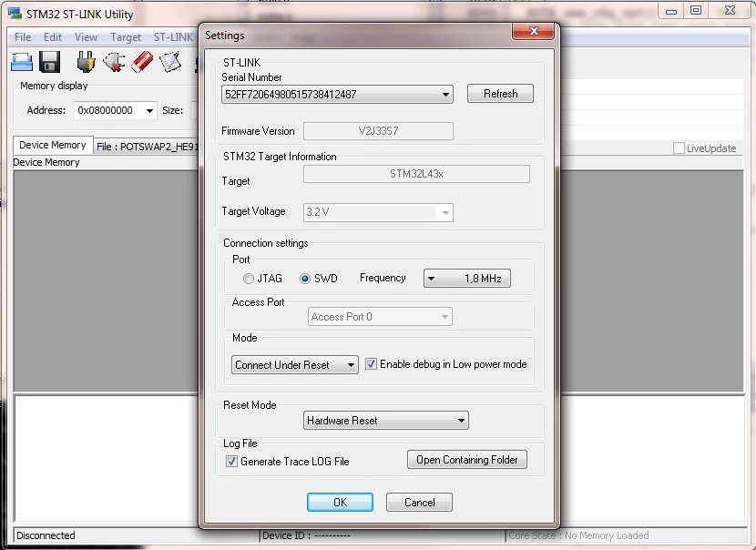Image resolution: width=756 pixels, height=550 pixels.
Task: Toggle Enable debug in Low power mode
Action: [371, 364]
